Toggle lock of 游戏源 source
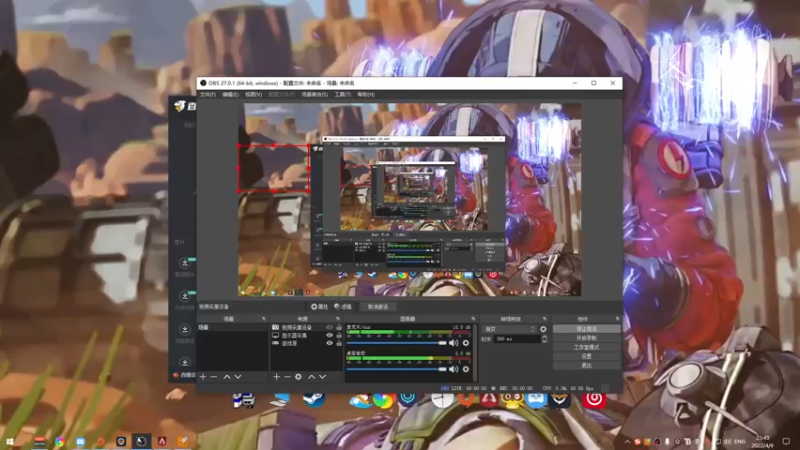This screenshot has width=800, height=450. (x=339, y=343)
